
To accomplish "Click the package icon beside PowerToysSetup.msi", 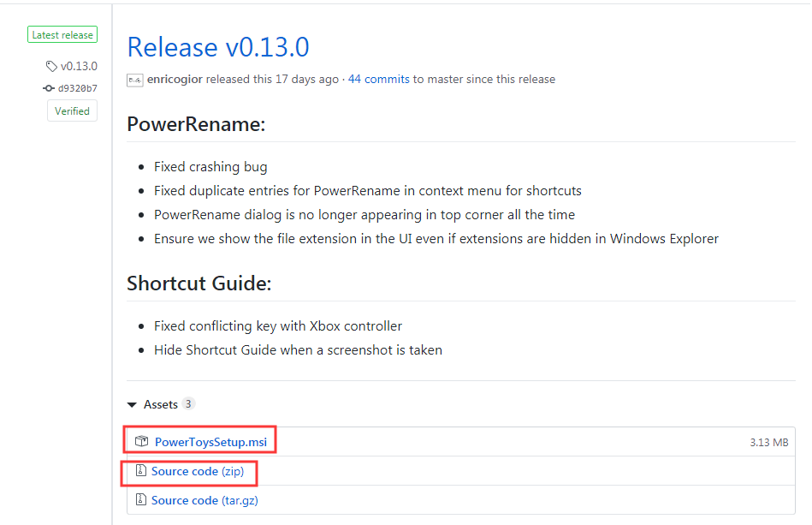I will (x=141, y=441).
